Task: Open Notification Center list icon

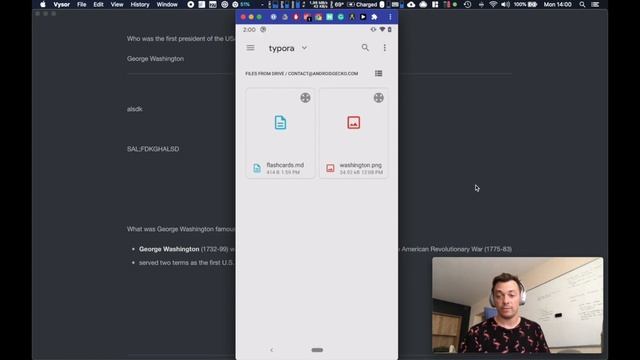Action: [x=595, y=4]
